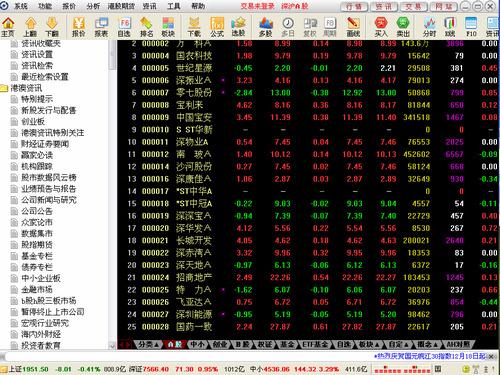Image resolution: width=500 pixels, height=375 pixels.
Task: Click the 下翻 page-down arrow icon
Action: 52,27
